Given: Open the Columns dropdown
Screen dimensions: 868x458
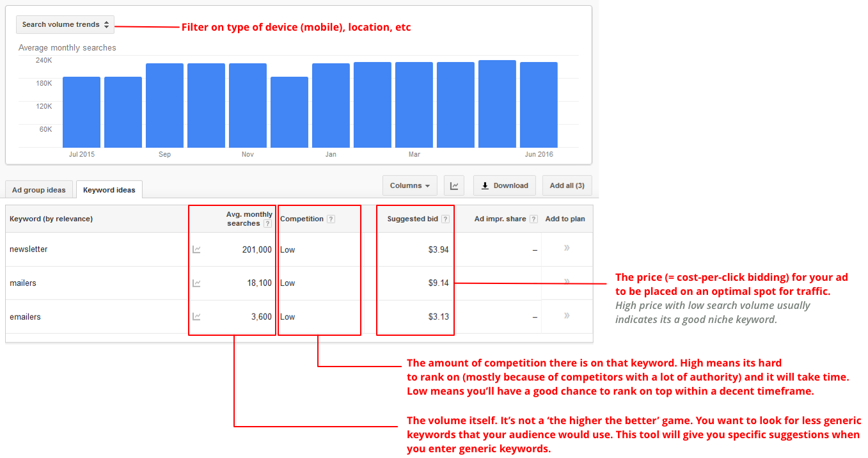Looking at the screenshot, I should [410, 186].
